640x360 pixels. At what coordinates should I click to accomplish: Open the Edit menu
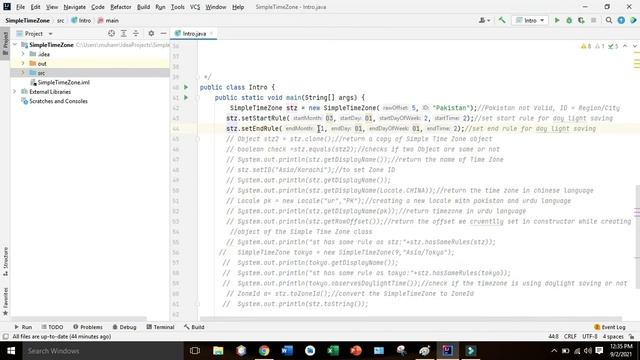pos(36,7)
